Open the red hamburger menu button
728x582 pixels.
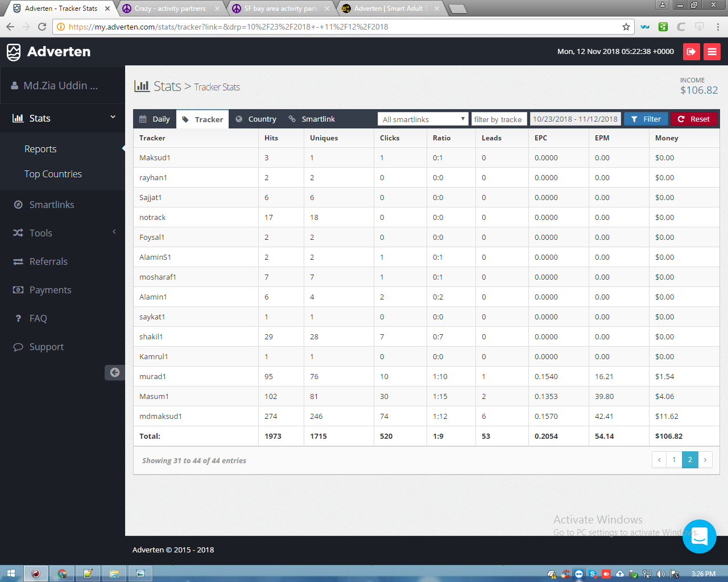(712, 52)
